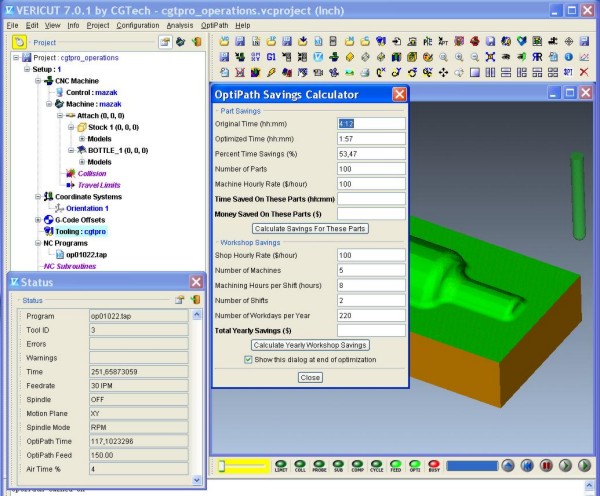
Task: Click Calculate Savings For These Parts
Action: tap(310, 228)
